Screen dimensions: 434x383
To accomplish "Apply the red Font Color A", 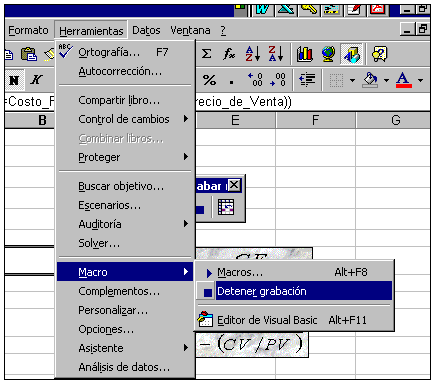I will pyautogui.click(x=404, y=80).
